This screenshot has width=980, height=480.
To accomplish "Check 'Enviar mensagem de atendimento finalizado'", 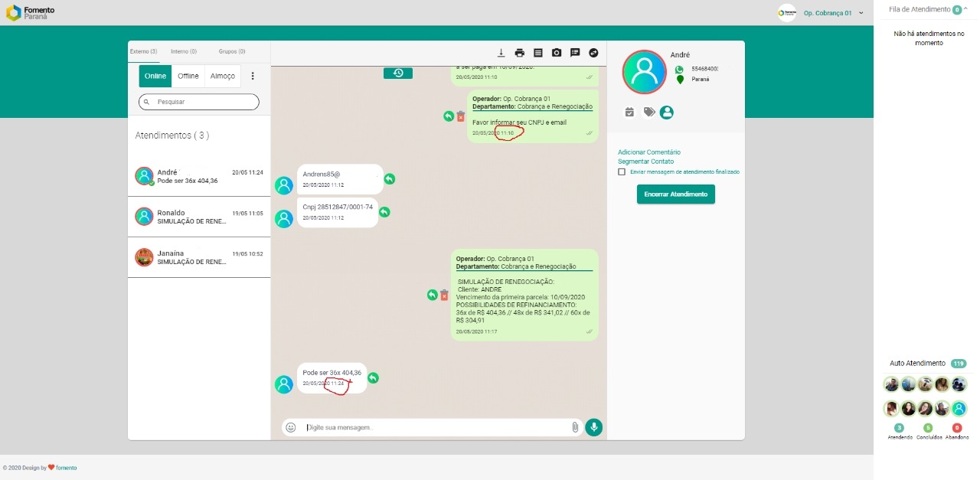I will pyautogui.click(x=622, y=172).
